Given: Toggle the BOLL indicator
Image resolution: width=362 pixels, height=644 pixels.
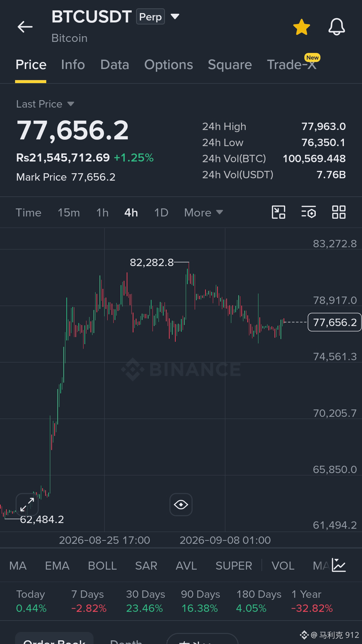Looking at the screenshot, I should 102,566.
